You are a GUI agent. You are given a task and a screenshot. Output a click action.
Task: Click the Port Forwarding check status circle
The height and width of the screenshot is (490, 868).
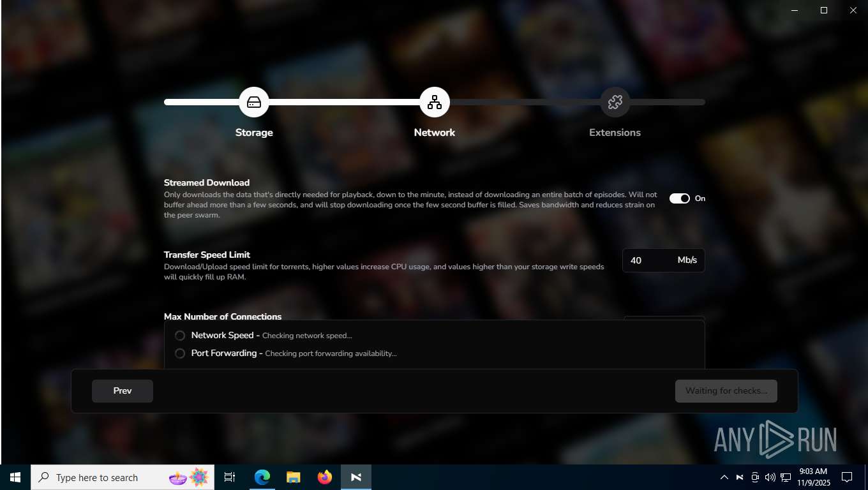[x=180, y=353]
